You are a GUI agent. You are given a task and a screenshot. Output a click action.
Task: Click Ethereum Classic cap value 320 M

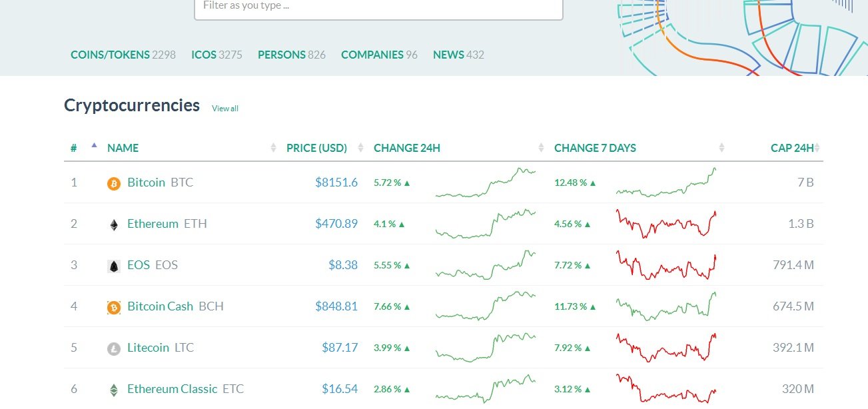pos(798,388)
